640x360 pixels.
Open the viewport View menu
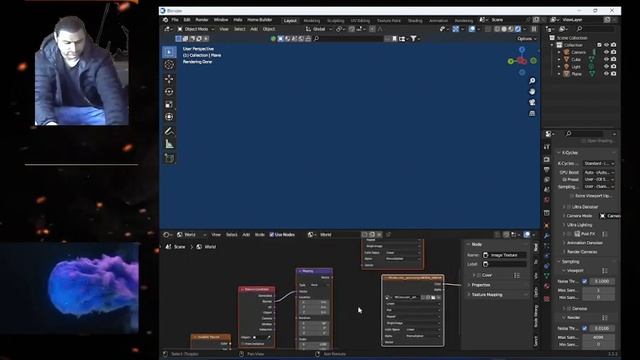point(224,29)
